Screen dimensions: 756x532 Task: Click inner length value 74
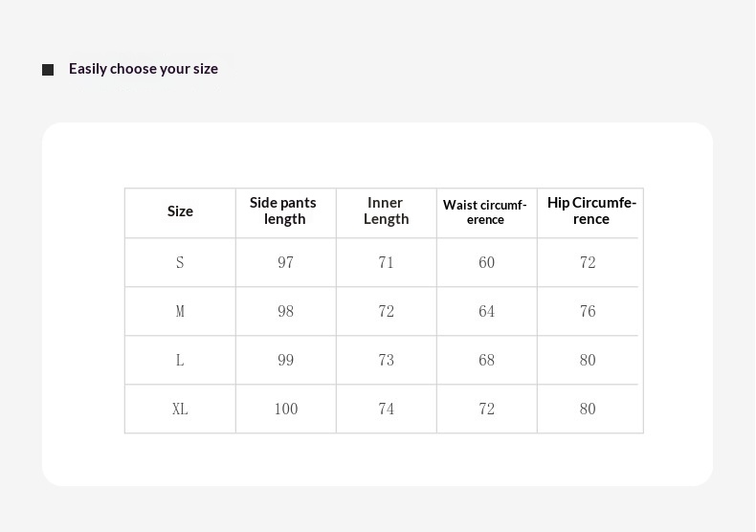[387, 409]
